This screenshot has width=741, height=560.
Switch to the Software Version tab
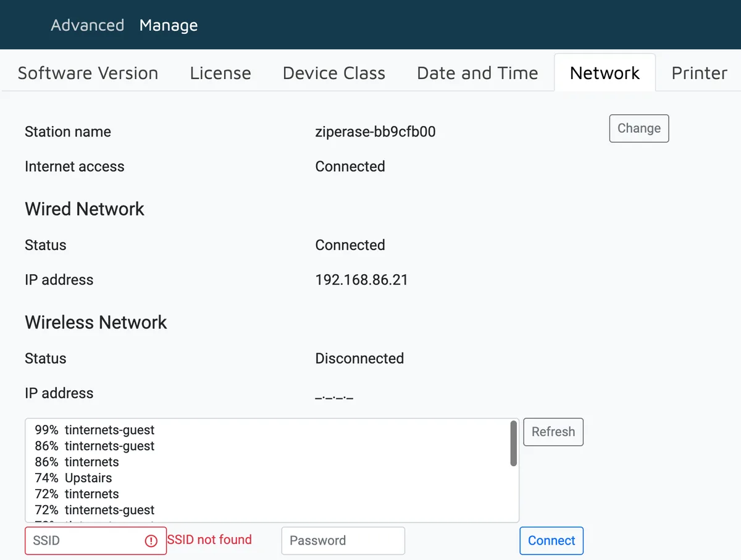coord(88,73)
